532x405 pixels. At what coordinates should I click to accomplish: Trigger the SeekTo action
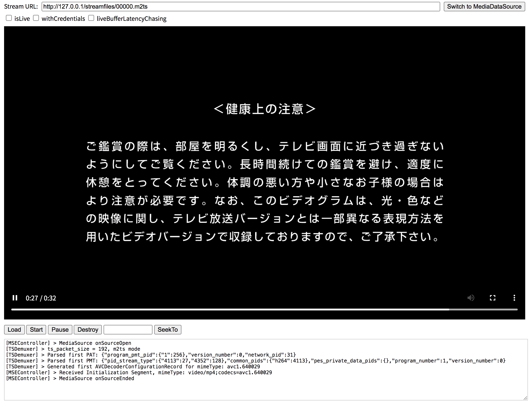tap(168, 330)
